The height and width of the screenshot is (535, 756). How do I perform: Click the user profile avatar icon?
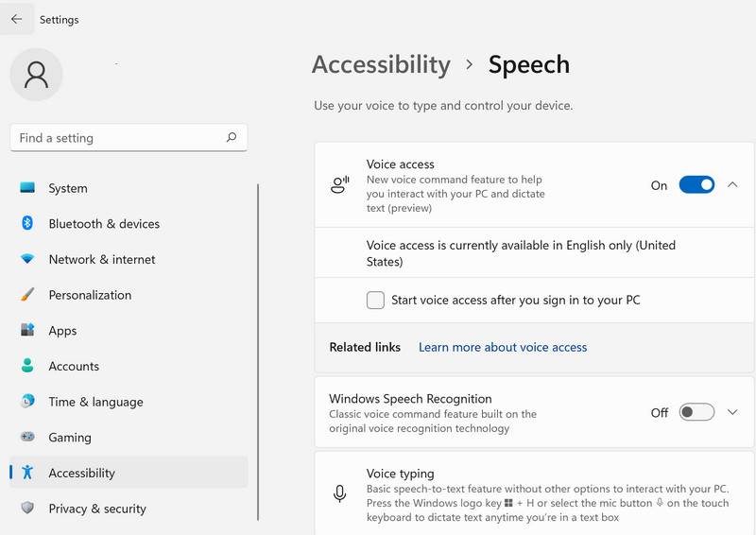pos(37,75)
